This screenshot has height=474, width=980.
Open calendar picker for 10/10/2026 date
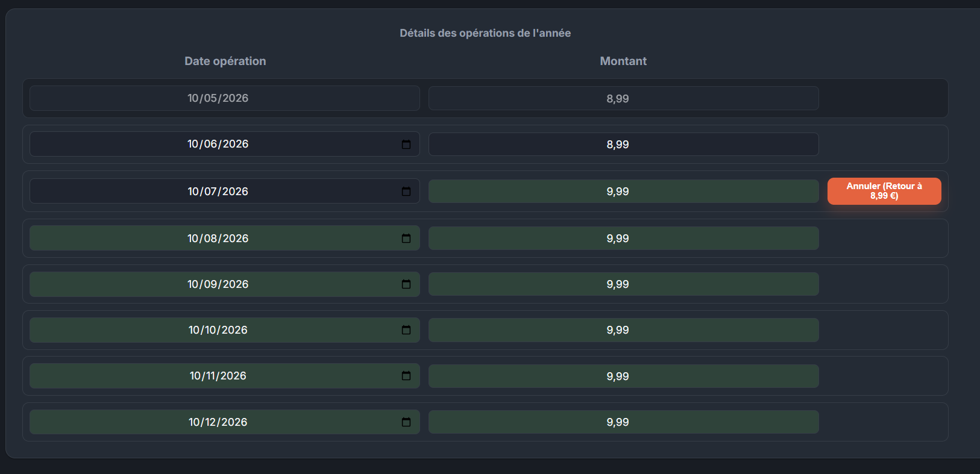[x=406, y=330]
